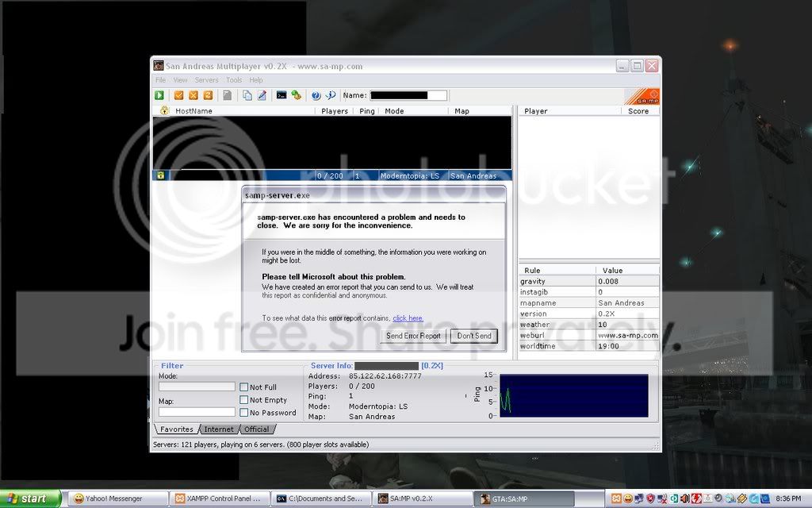Click the red shield security tray icon
Image resolution: width=812 pixels, height=508 pixels.
[x=650, y=498]
